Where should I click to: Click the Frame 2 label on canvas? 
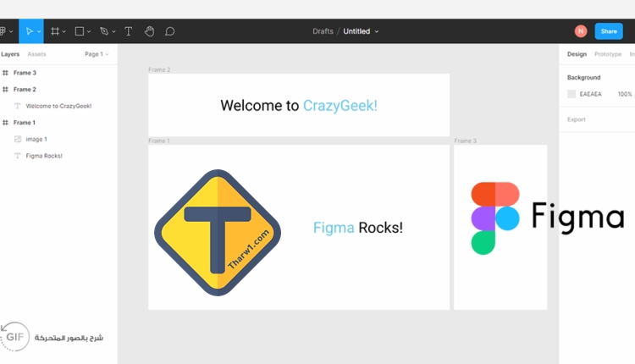click(x=159, y=69)
